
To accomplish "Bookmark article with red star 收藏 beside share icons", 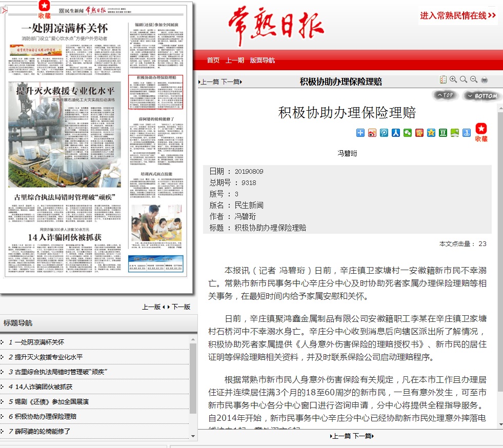I will [481, 132].
